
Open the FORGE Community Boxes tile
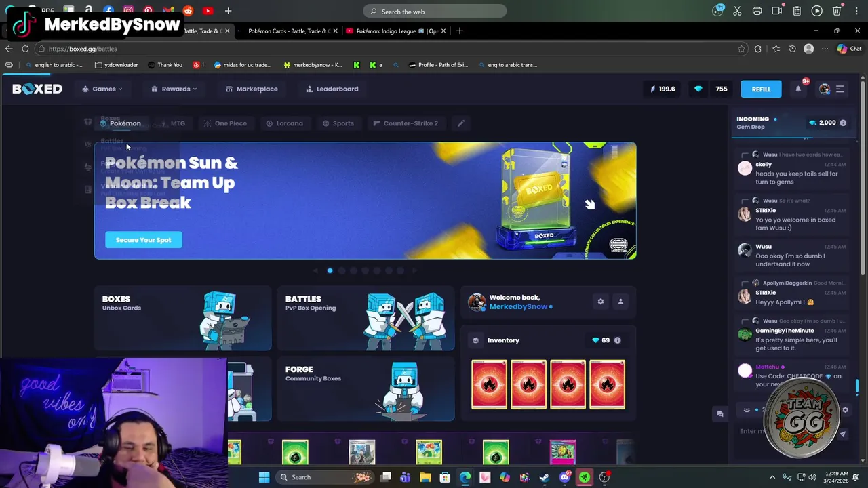(366, 389)
